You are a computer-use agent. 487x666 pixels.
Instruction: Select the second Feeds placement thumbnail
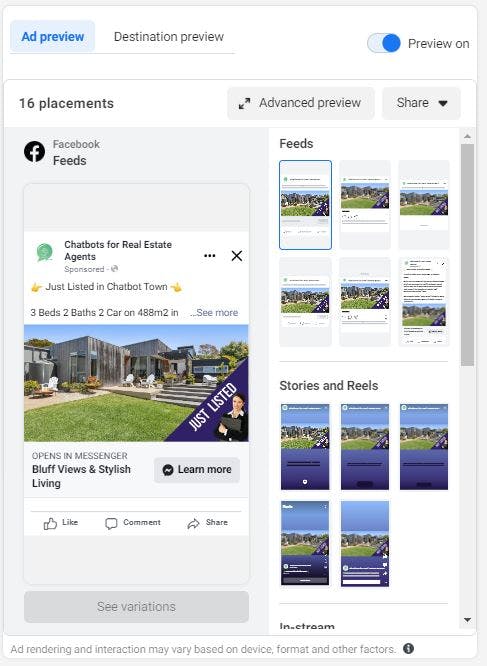click(365, 205)
